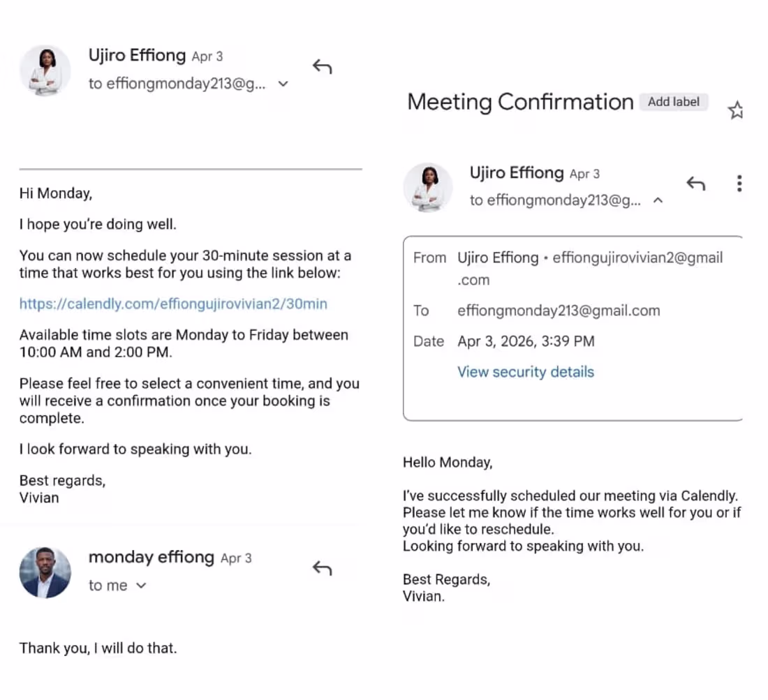Viewport: 768px width, 700px height.
Task: Expand the 'to me' details chevron
Action: pyautogui.click(x=141, y=586)
